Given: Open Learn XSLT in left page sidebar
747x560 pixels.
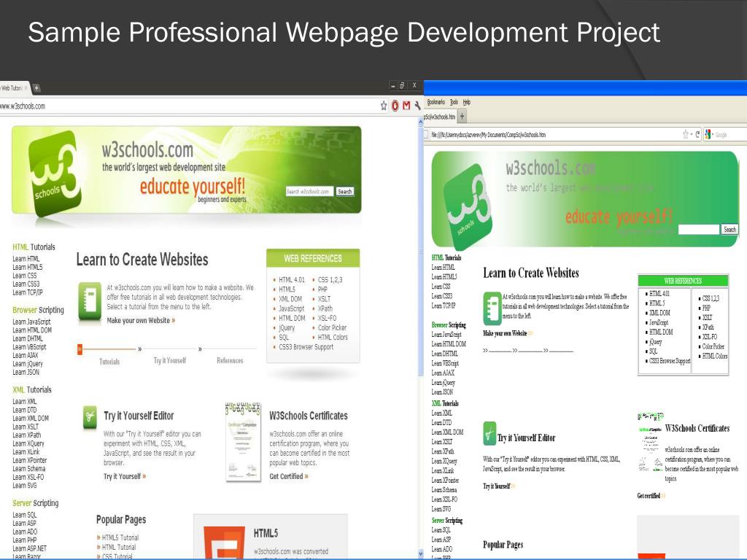Looking at the screenshot, I should (x=26, y=427).
